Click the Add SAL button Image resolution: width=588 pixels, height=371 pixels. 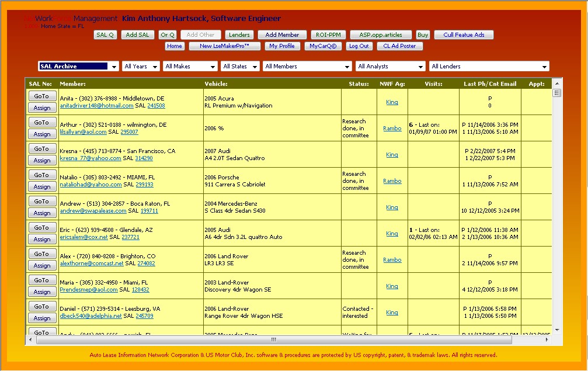click(x=137, y=35)
